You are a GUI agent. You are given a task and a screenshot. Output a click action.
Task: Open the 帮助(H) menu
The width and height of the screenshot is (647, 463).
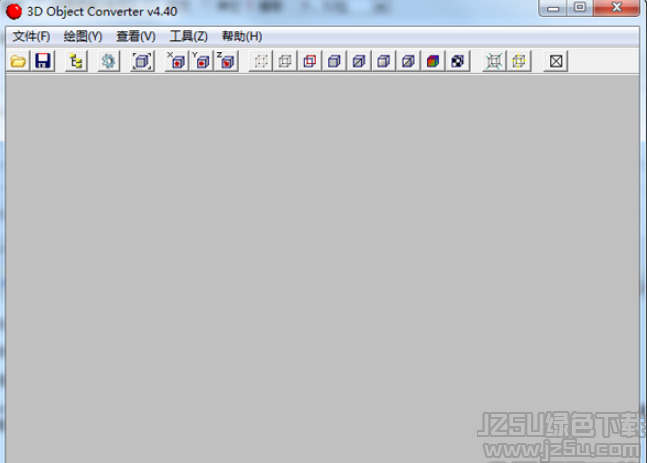click(x=242, y=36)
